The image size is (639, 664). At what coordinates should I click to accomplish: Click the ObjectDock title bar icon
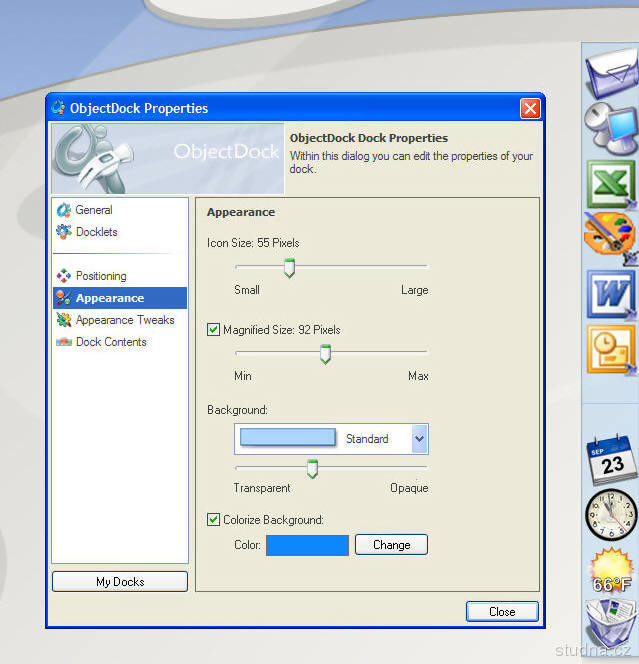(x=58, y=108)
